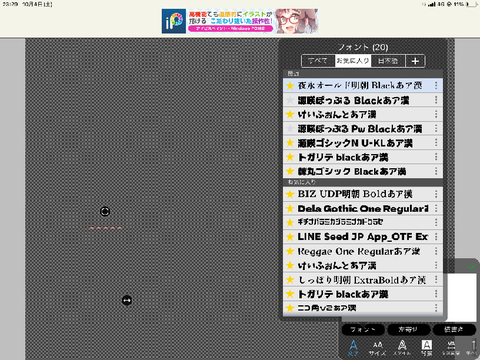The image size is (480, 360).
Task: Click star beside けいふぉんと in favorites section
Action: [290, 265]
